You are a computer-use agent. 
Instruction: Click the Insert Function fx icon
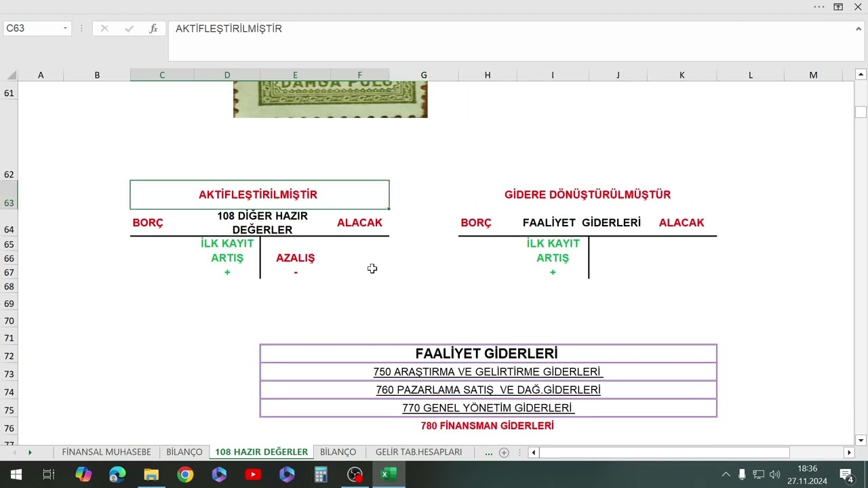click(154, 28)
